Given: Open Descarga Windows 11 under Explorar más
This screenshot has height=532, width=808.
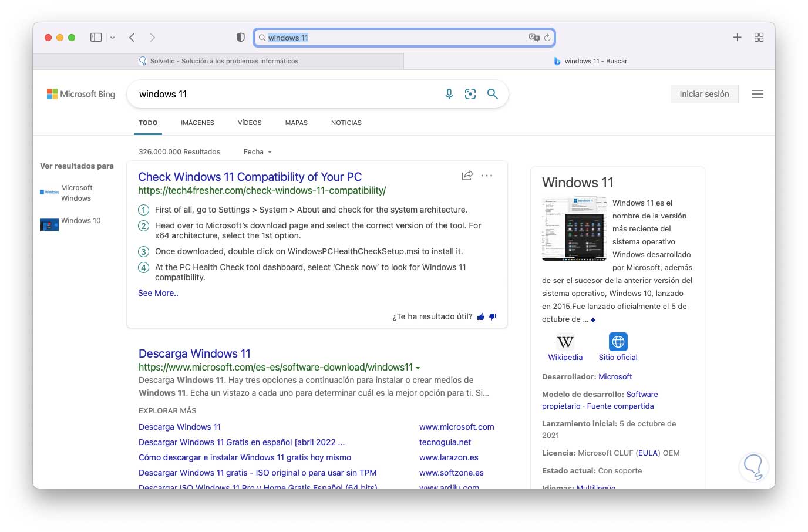Looking at the screenshot, I should [x=180, y=427].
